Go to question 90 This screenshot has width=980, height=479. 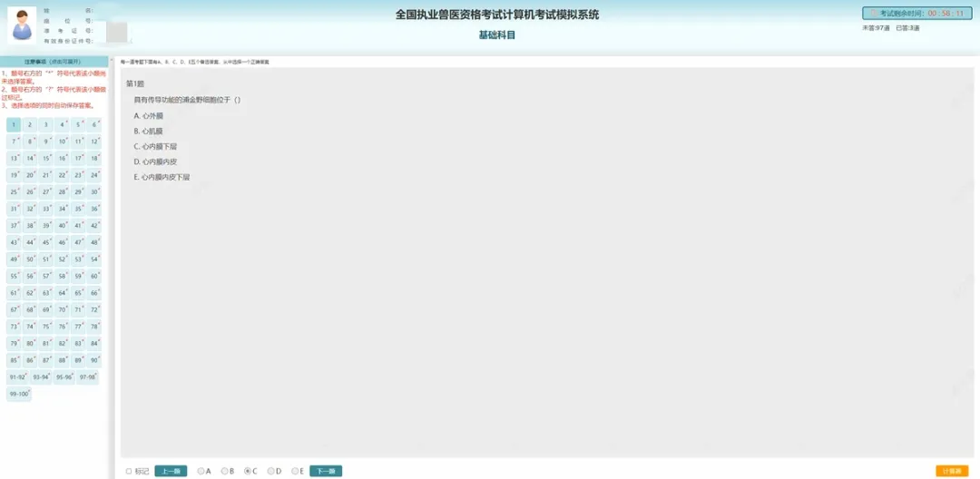[x=94, y=360]
